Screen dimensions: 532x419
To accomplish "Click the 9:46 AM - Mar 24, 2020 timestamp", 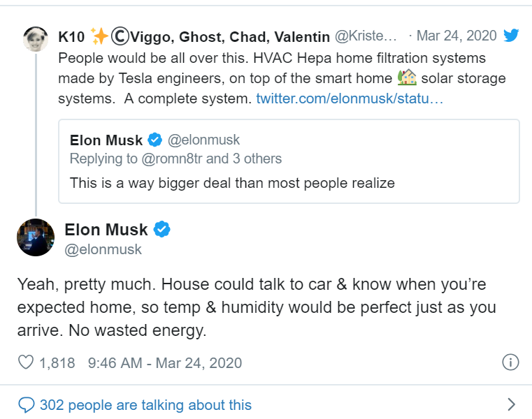I will click(x=165, y=362).
